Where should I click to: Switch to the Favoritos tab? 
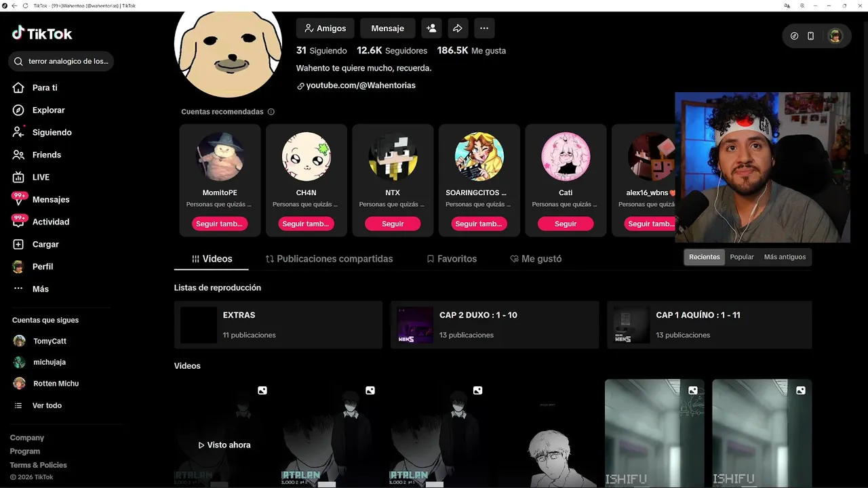452,259
